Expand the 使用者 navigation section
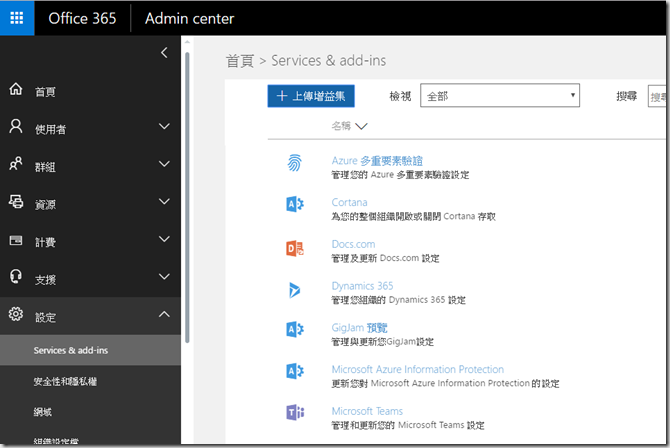 (x=165, y=127)
